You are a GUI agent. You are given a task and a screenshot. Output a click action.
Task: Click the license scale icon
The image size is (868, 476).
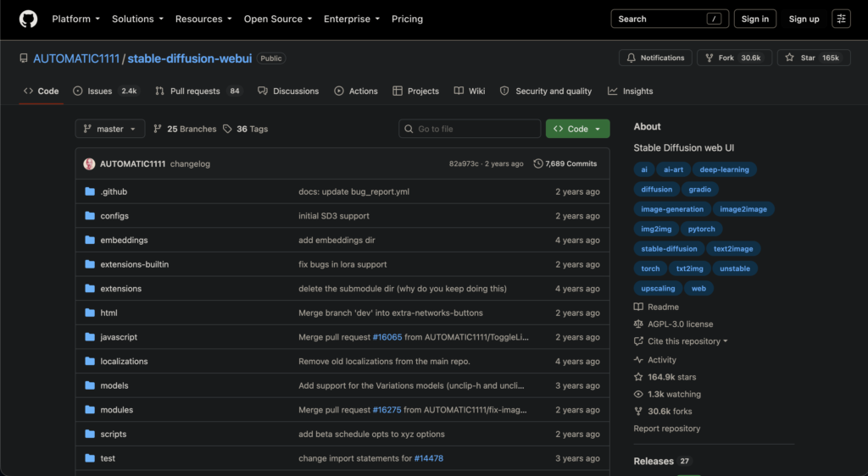638,324
